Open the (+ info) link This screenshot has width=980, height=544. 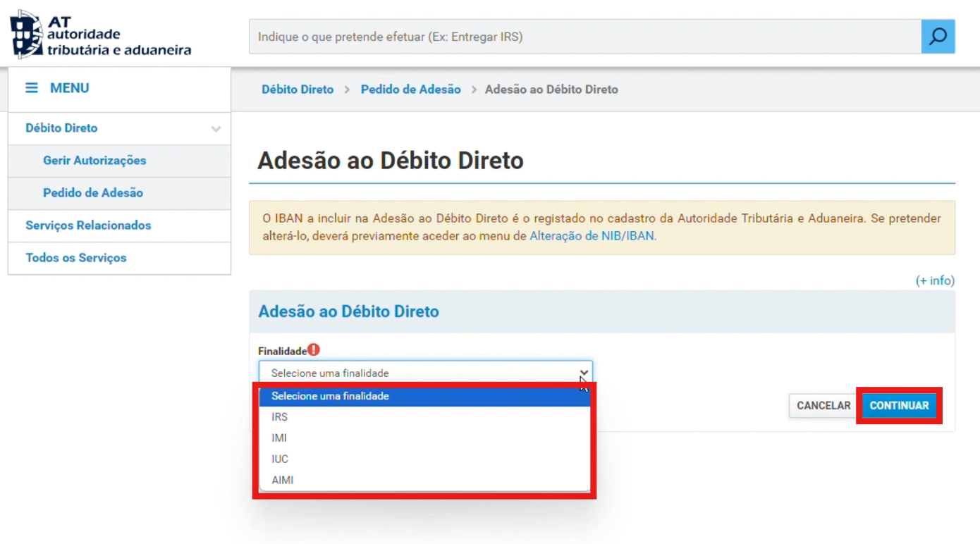pos(935,280)
